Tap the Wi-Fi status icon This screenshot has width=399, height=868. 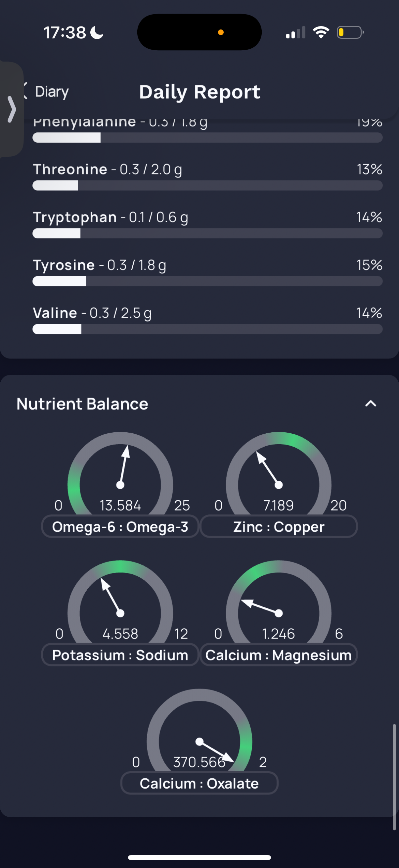point(321,32)
